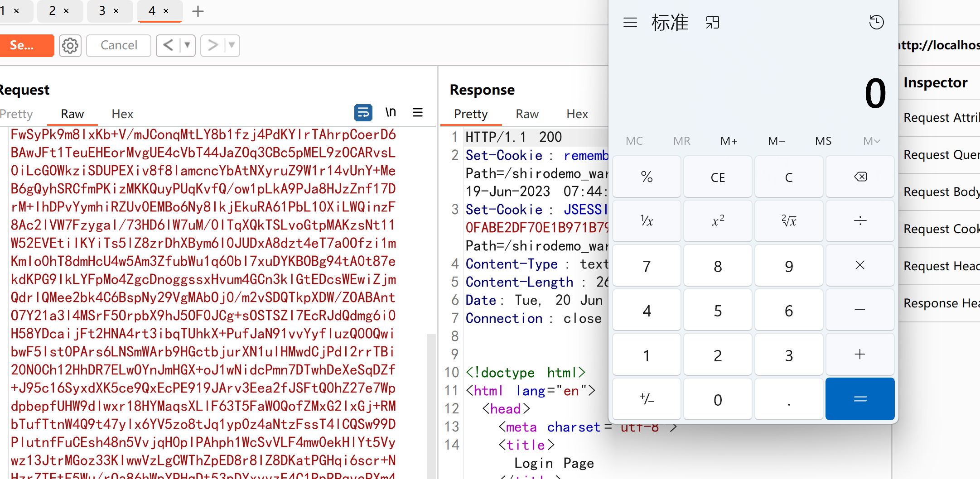Toggle calculator keep-on-top mode
The height and width of the screenshot is (479, 980).
point(712,22)
